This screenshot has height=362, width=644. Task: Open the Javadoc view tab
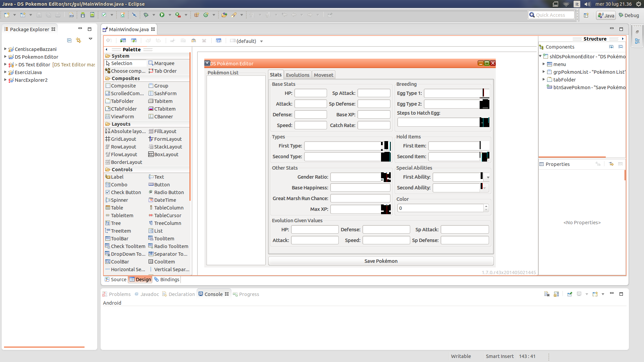pos(147,294)
